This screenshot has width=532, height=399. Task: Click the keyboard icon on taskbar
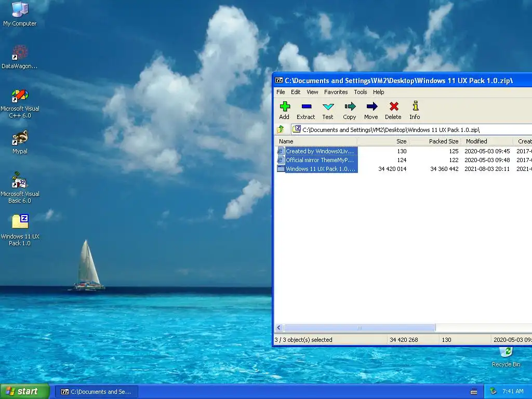(474, 392)
